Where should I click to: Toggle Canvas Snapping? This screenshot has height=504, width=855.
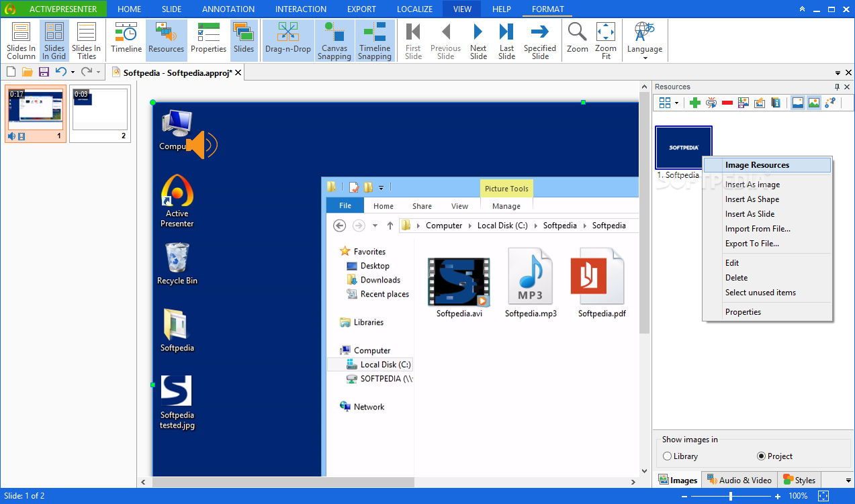pos(334,41)
